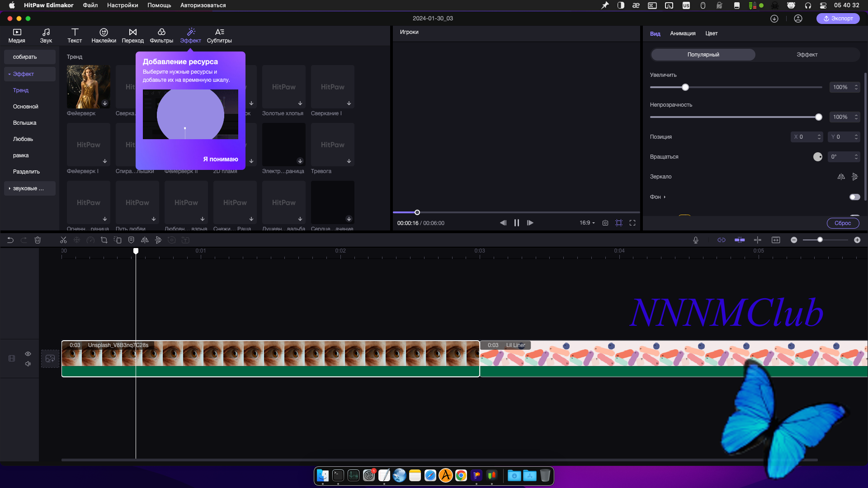This screenshot has width=868, height=488.
Task: Open the Stickers (Наклейки) panel
Action: (x=104, y=35)
